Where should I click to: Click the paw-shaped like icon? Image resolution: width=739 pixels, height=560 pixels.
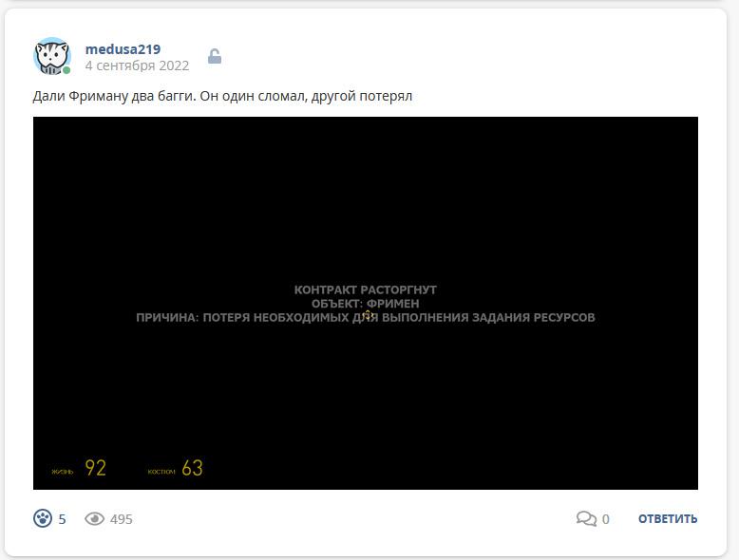pos(43,518)
